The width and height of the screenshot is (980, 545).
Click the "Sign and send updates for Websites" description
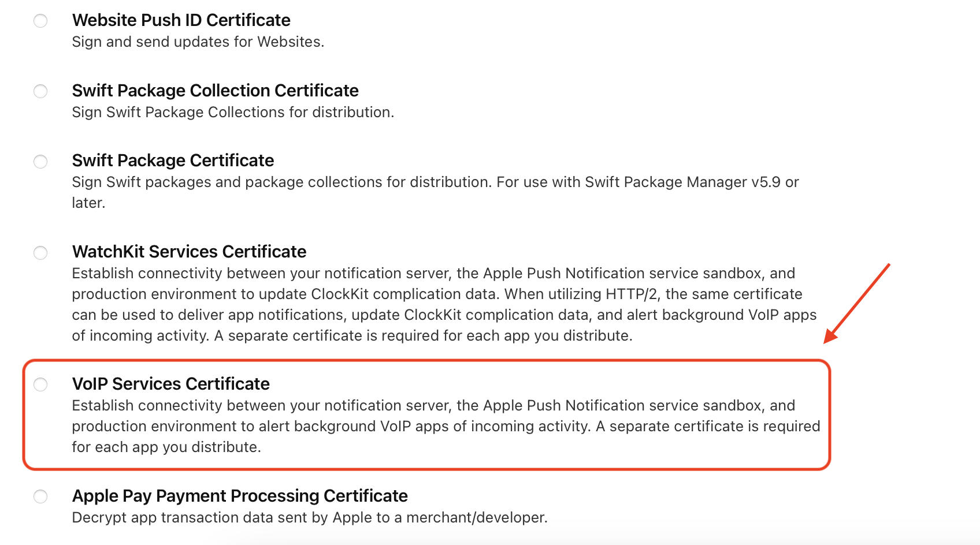click(198, 42)
